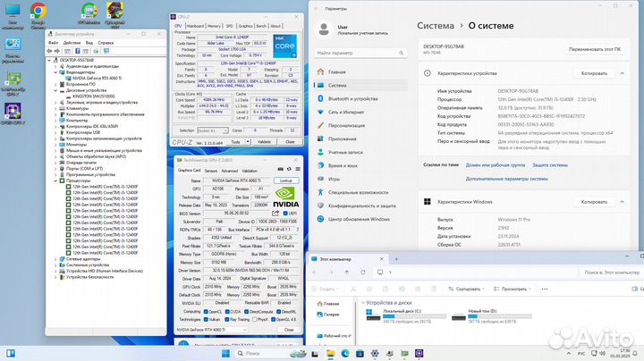
Task: Click the forward arrow in Device Manager toolbar
Action: pyautogui.click(x=57, y=51)
